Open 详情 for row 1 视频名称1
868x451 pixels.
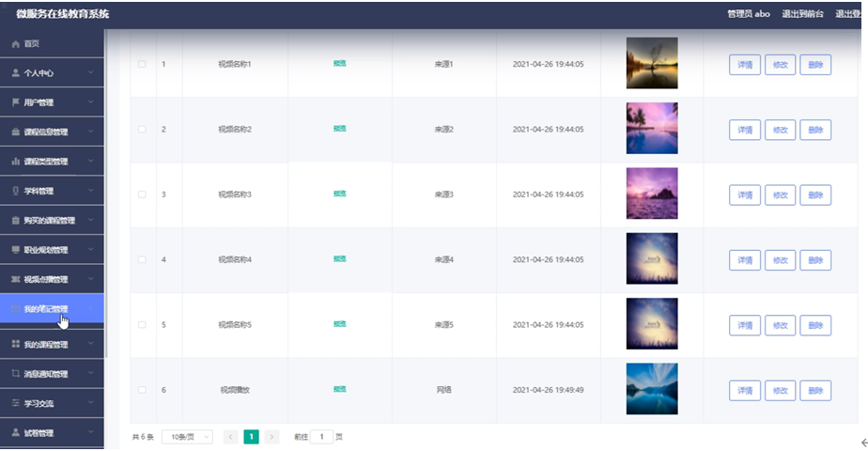(745, 65)
